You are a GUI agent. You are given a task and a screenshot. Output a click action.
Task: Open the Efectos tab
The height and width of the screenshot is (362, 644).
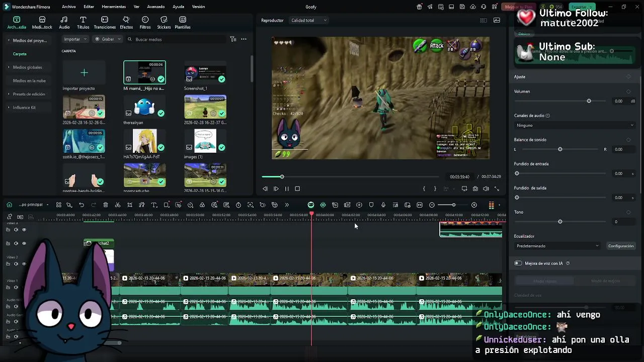(126, 23)
